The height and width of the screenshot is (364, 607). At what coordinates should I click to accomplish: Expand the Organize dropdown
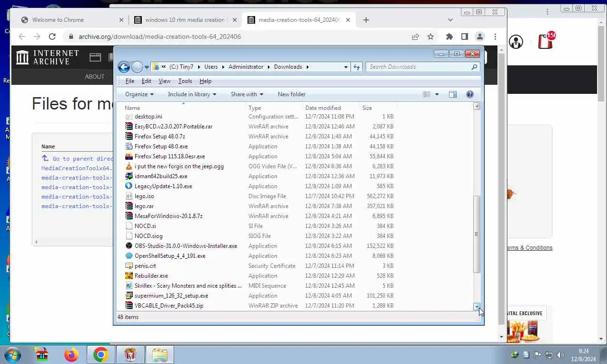(139, 94)
